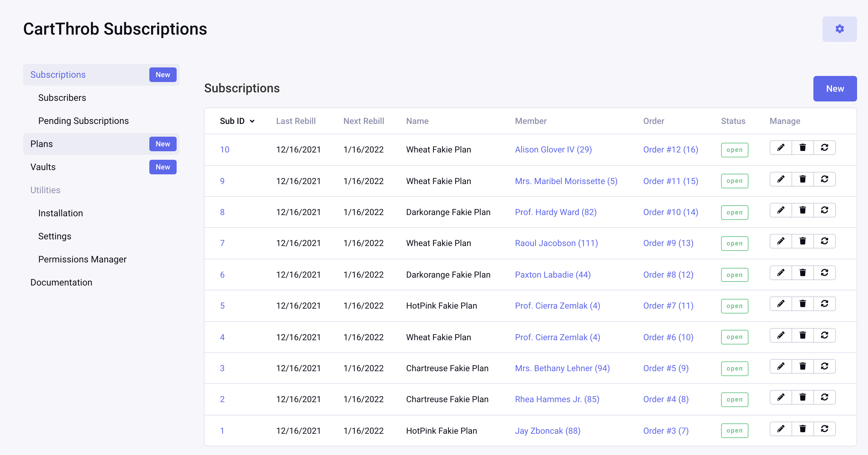The width and height of the screenshot is (868, 455).
Task: Sort by Order column header
Action: (x=654, y=121)
